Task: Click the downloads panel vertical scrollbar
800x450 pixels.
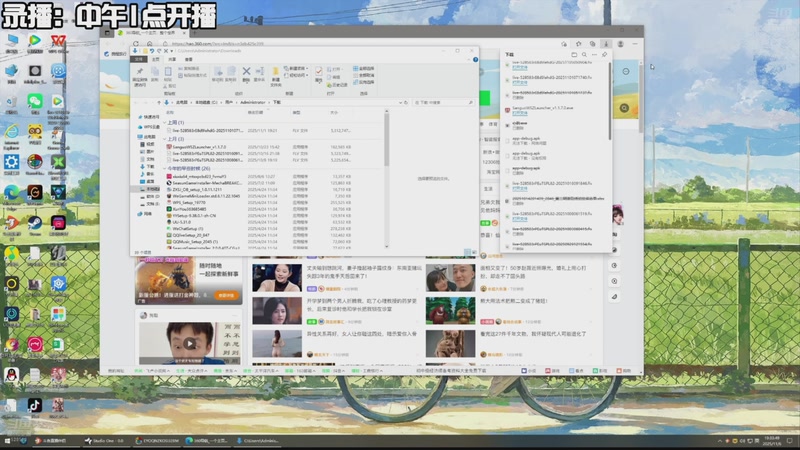Action: point(609,101)
